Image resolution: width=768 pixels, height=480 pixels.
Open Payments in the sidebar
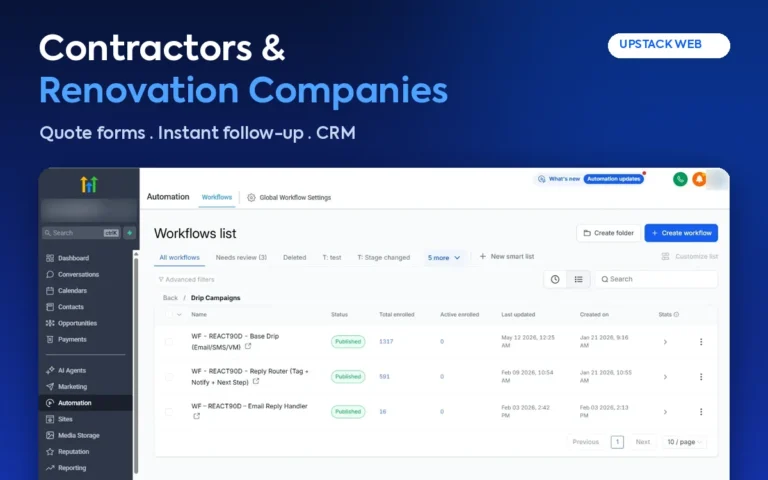66,339
